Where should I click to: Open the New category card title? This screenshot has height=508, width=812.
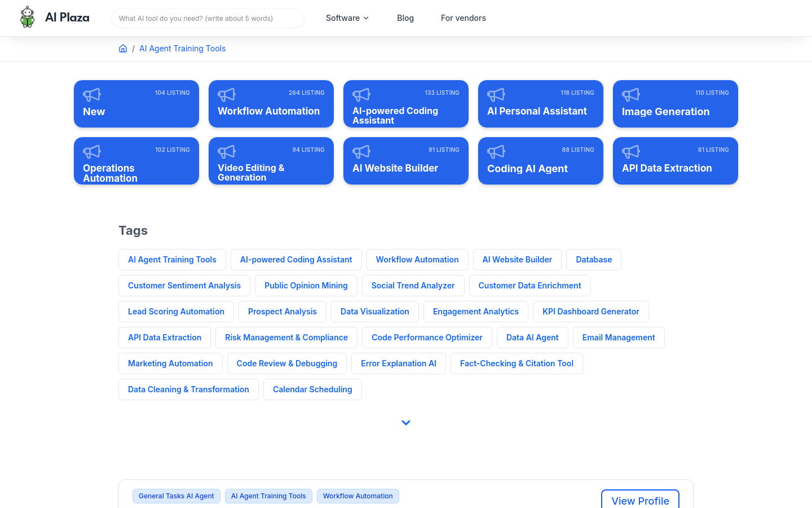(94, 112)
